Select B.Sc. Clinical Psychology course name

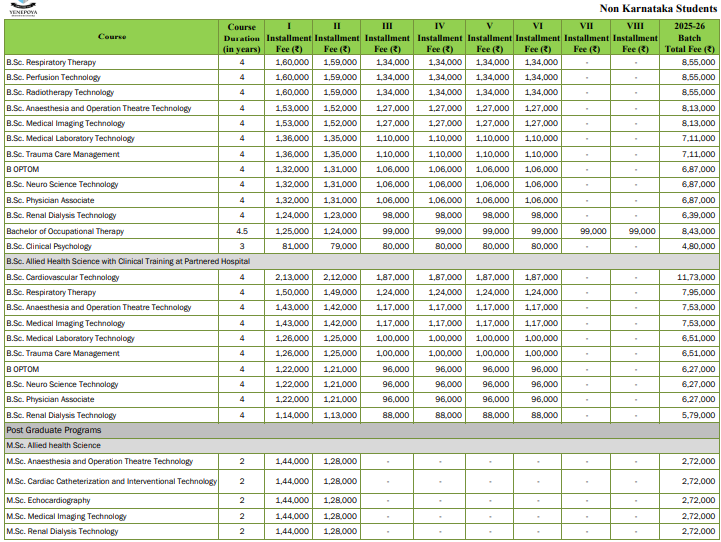pos(49,246)
